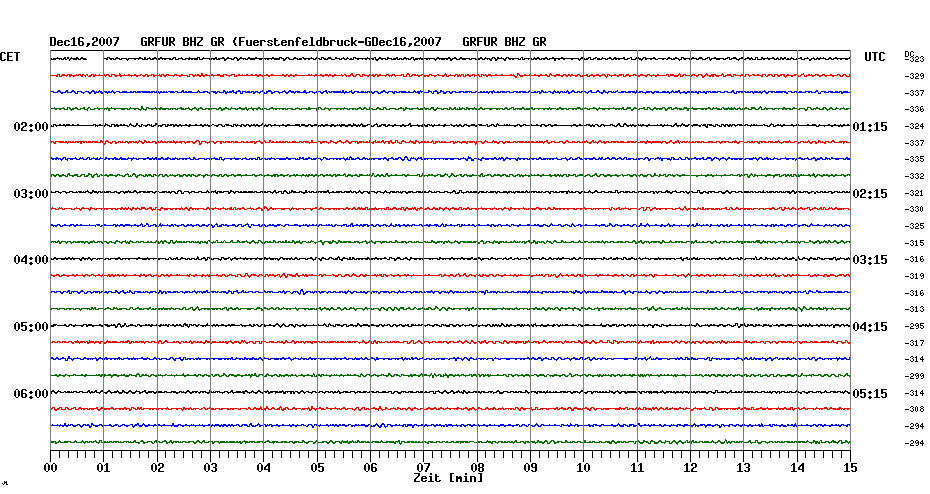Click the DC value -295

pyautogui.click(x=914, y=326)
